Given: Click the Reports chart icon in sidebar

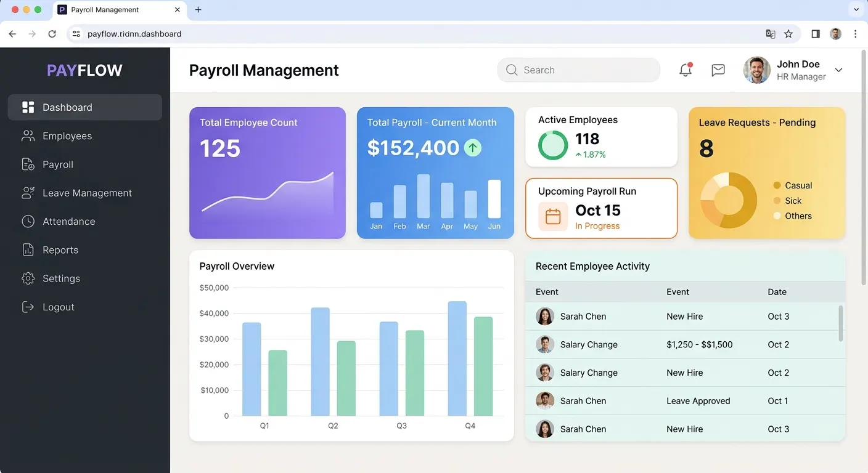Looking at the screenshot, I should [28, 250].
